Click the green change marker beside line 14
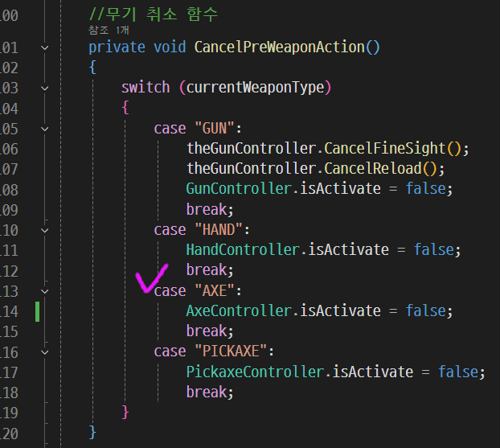 pos(37,311)
